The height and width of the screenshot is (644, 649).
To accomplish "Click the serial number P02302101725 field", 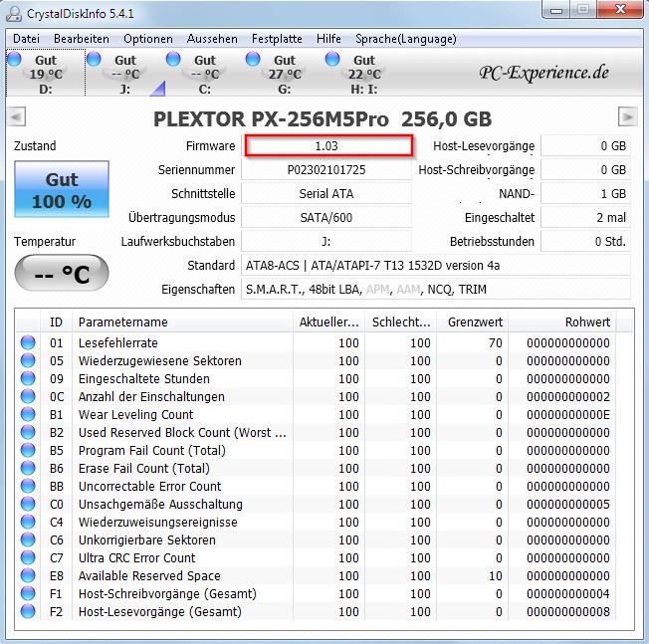I will pos(326,169).
